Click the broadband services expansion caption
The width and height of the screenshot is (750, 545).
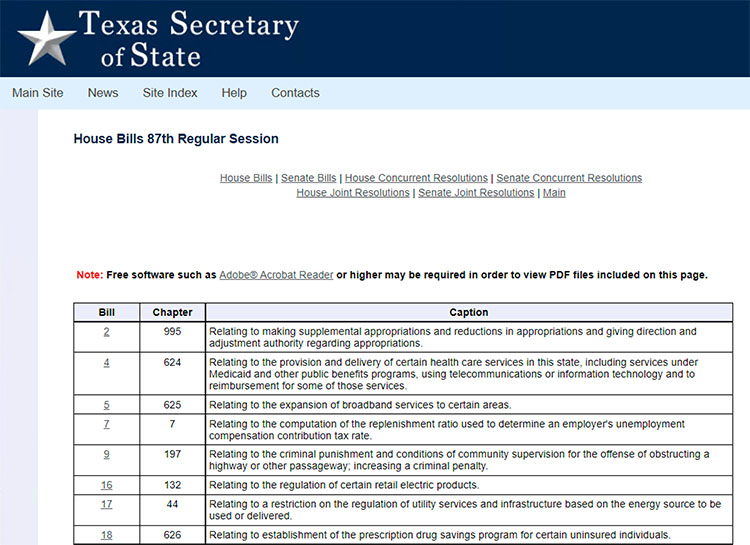pyautogui.click(x=360, y=405)
